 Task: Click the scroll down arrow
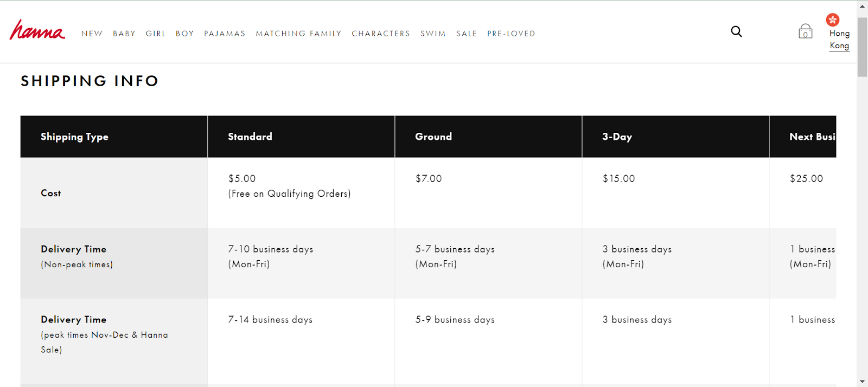862,382
